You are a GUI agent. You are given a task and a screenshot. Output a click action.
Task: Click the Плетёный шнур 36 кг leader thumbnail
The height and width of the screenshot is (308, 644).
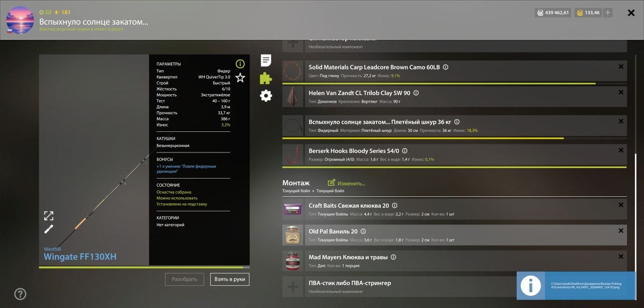[x=292, y=125]
